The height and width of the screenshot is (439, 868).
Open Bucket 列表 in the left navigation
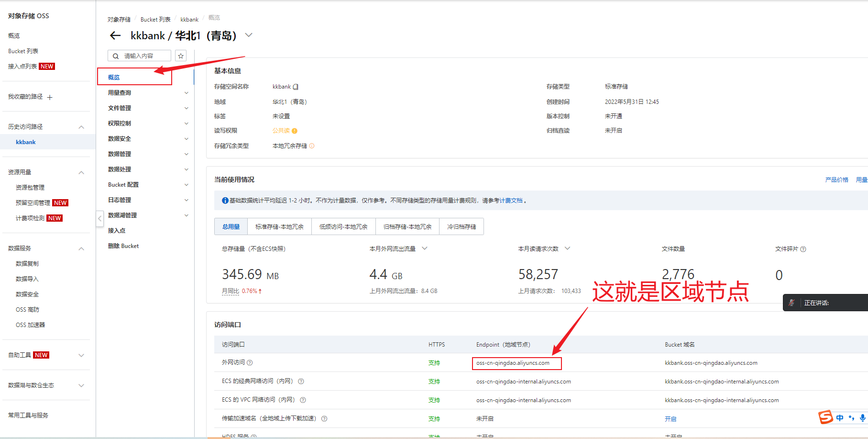click(x=23, y=51)
